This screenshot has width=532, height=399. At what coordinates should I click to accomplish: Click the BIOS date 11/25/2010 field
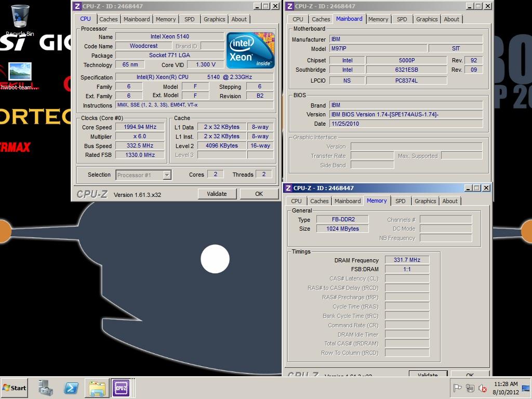406,124
